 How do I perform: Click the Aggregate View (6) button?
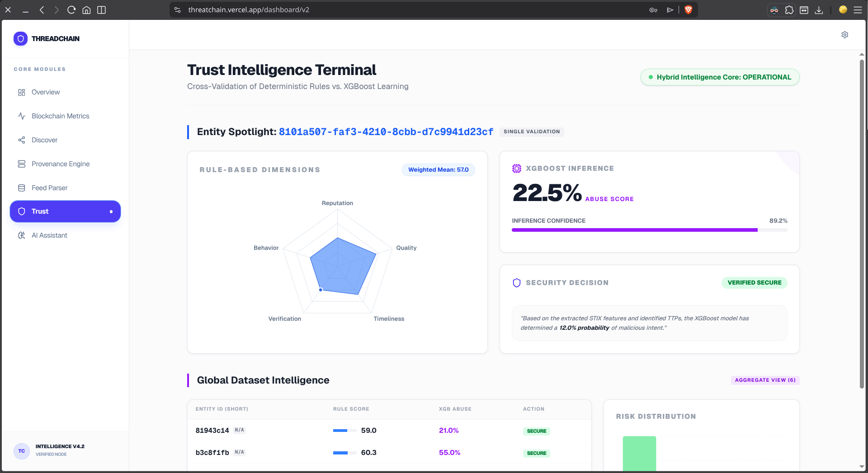tap(765, 380)
